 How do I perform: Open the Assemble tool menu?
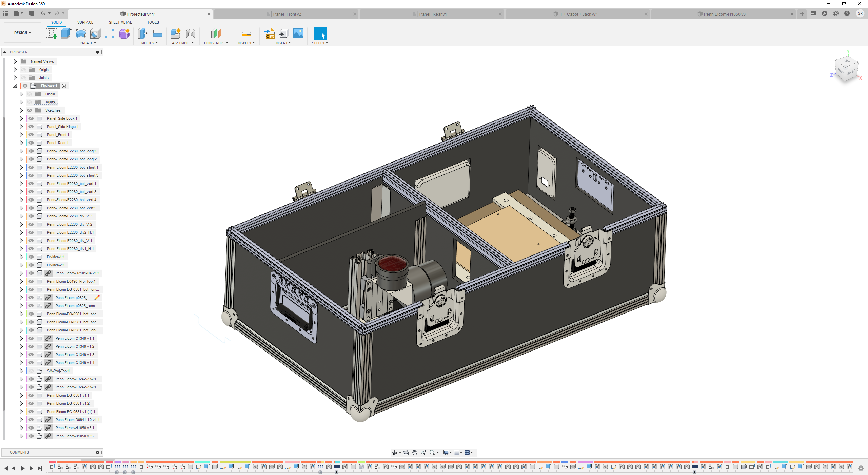point(181,43)
